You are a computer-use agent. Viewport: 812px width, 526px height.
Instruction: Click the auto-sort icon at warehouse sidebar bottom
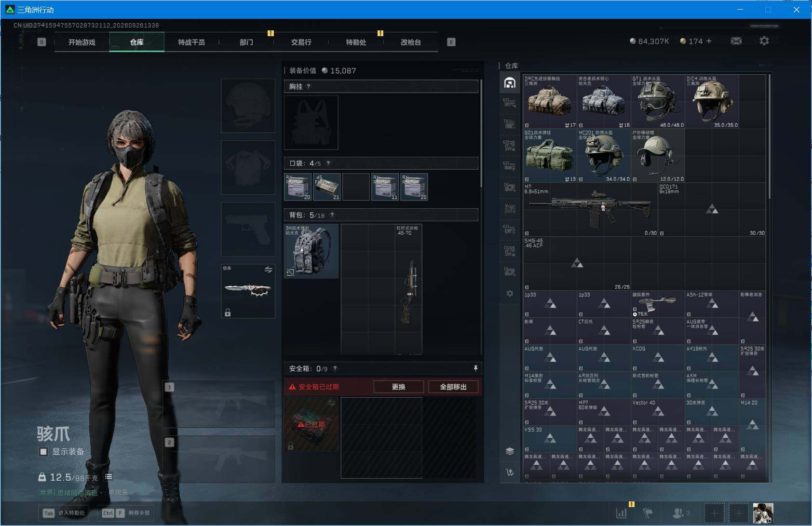[510, 472]
